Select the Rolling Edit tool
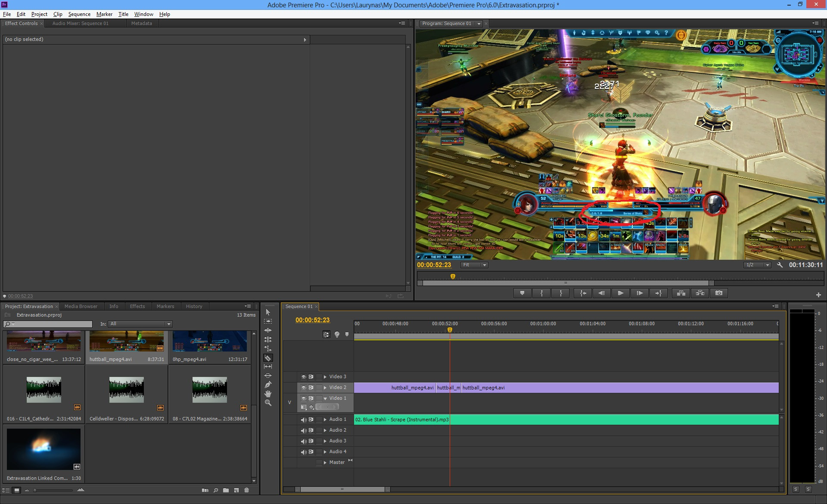This screenshot has width=827, height=504. (x=268, y=339)
